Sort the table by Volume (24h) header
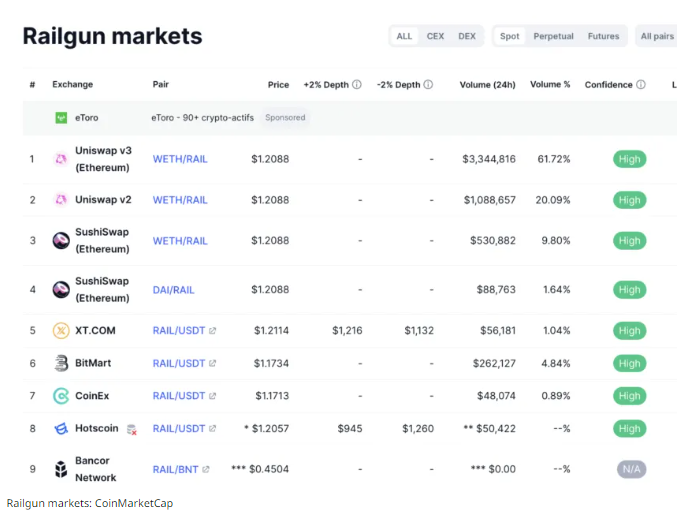The height and width of the screenshot is (510, 699). 487,85
